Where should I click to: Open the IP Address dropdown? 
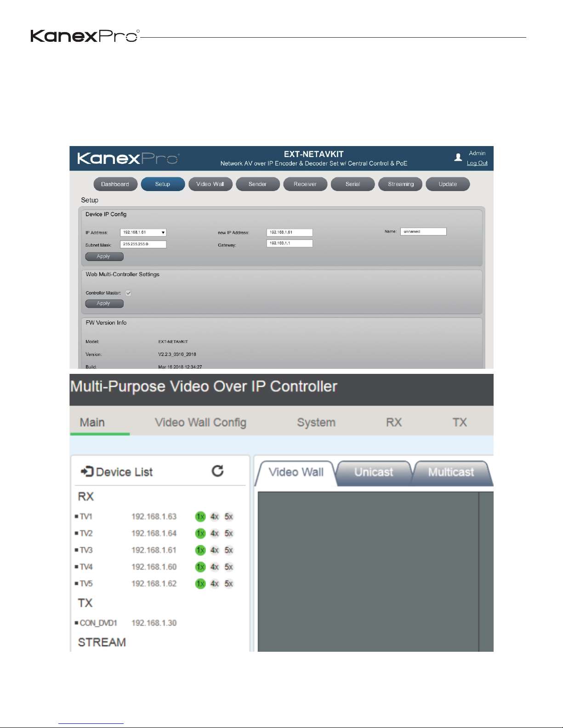(143, 232)
